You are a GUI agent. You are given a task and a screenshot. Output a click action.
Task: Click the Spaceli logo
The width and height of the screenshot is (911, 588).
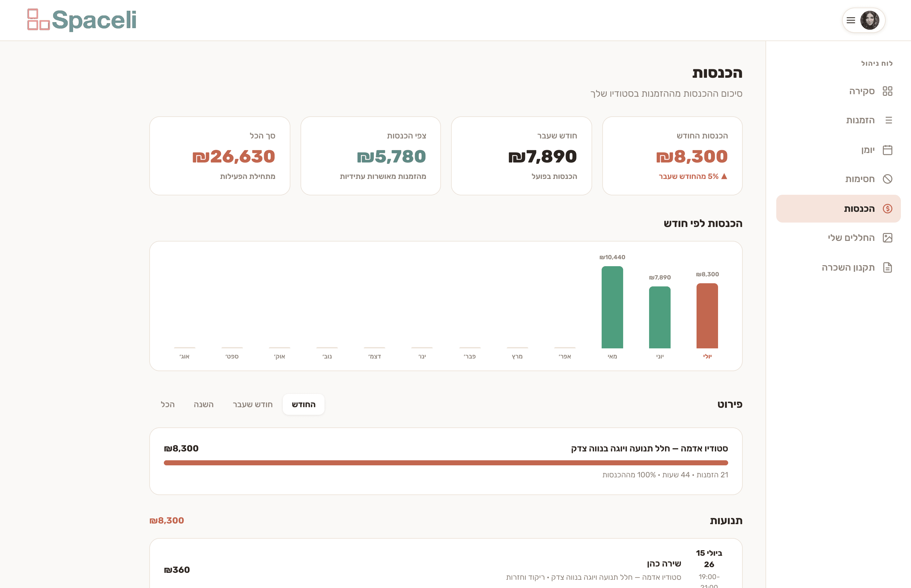(82, 20)
